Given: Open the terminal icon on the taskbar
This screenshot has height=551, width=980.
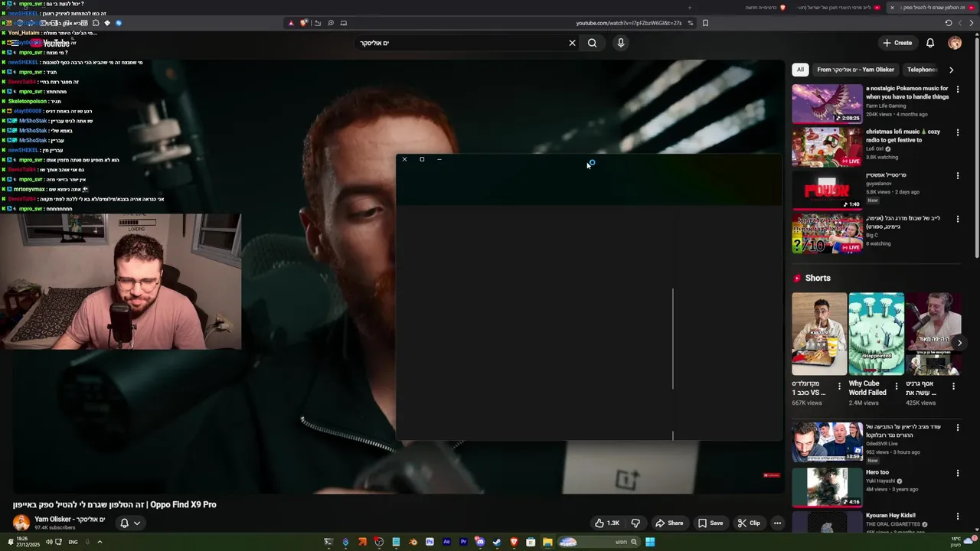Looking at the screenshot, I should (x=328, y=542).
